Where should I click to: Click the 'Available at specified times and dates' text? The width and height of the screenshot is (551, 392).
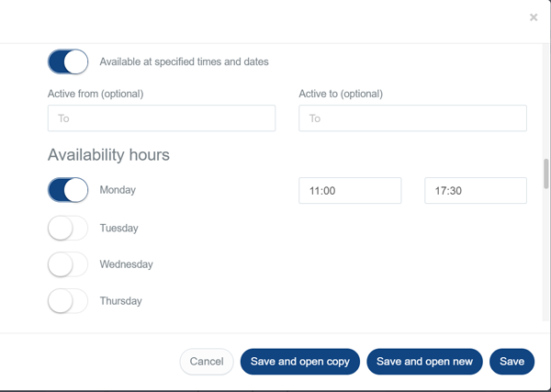184,62
